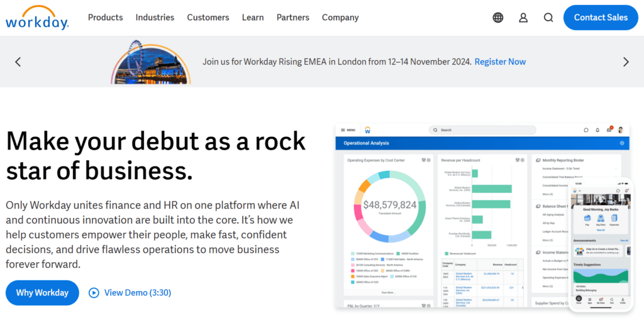Open the site search magnifier icon
644x328 pixels.
pyautogui.click(x=548, y=18)
